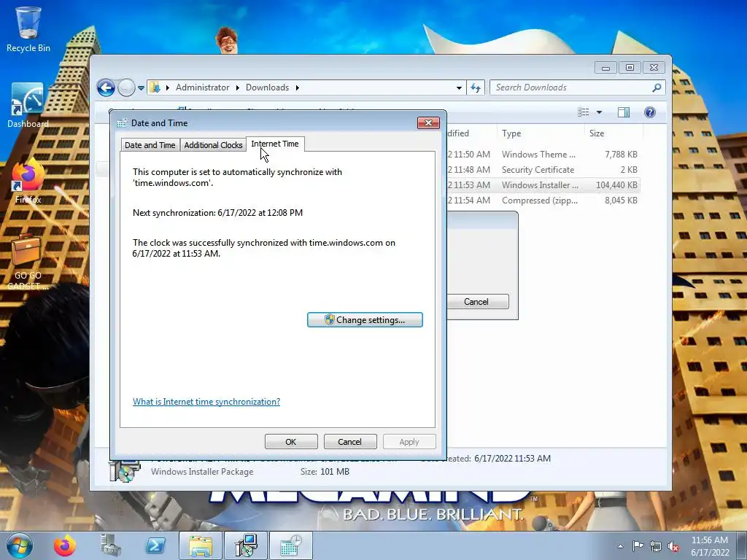The image size is (747, 560).
Task: Open the Recycle Bin desktop icon
Action: 28,28
